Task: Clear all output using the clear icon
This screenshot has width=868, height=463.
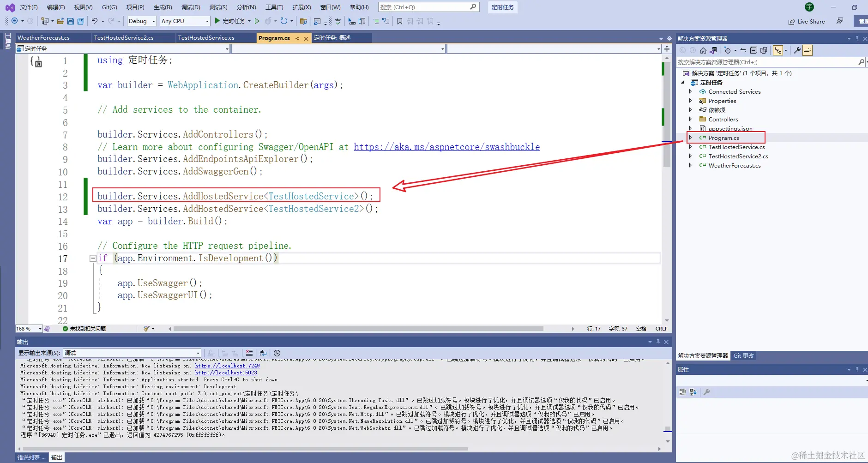Action: point(249,353)
